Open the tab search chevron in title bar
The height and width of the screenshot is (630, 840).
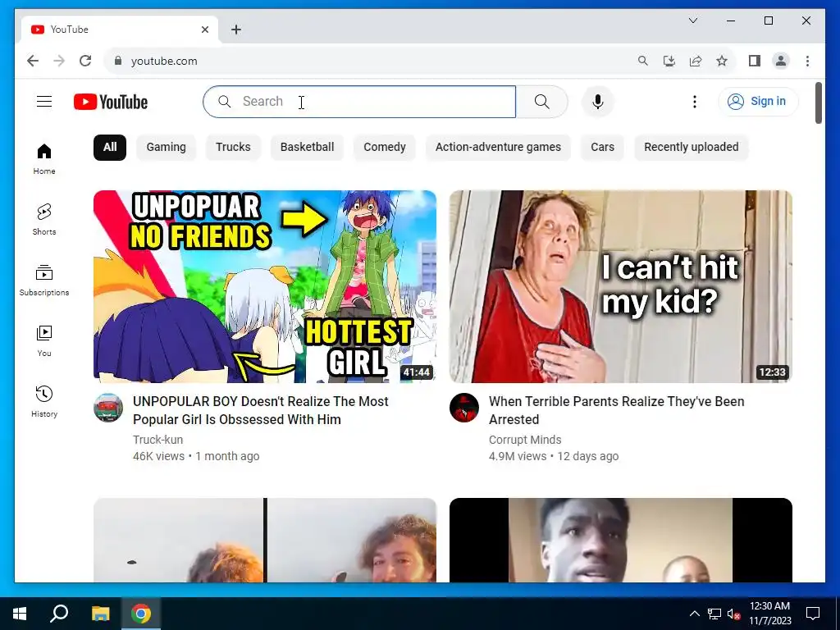(x=692, y=21)
